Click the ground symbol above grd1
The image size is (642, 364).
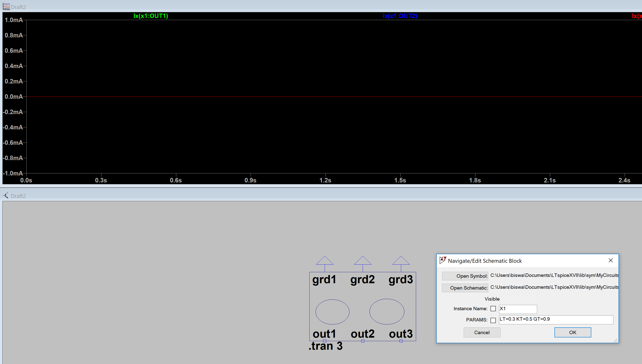[x=325, y=261]
